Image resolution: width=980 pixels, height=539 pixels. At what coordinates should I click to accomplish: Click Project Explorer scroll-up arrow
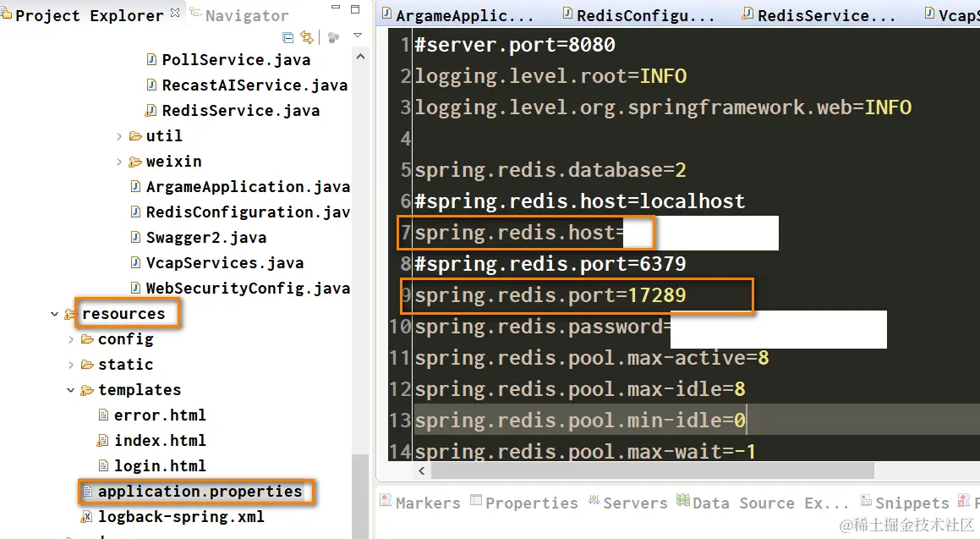[x=360, y=57]
